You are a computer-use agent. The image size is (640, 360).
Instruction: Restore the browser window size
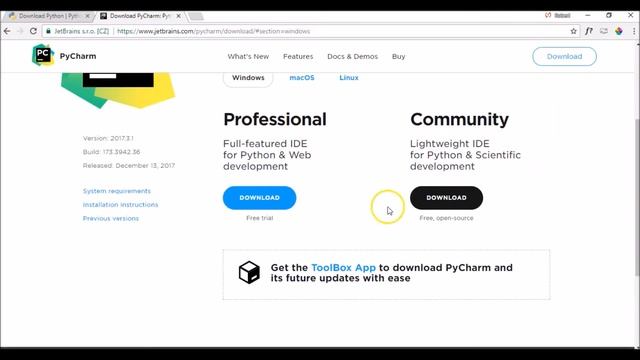coord(609,15)
